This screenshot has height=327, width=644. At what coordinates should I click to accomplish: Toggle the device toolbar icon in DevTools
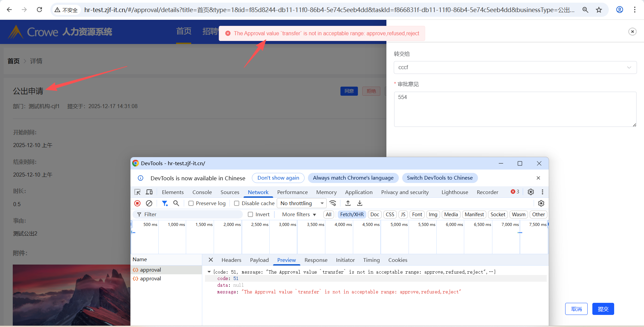click(149, 192)
